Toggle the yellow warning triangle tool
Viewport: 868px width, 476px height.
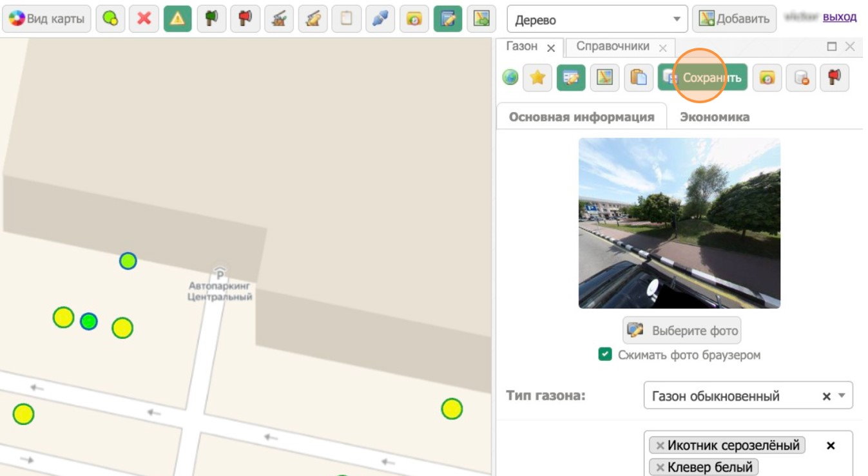point(178,19)
